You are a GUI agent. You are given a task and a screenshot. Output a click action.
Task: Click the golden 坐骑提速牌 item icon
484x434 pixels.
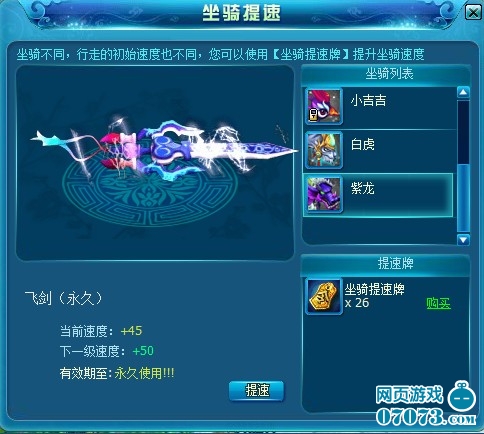coord(324,297)
